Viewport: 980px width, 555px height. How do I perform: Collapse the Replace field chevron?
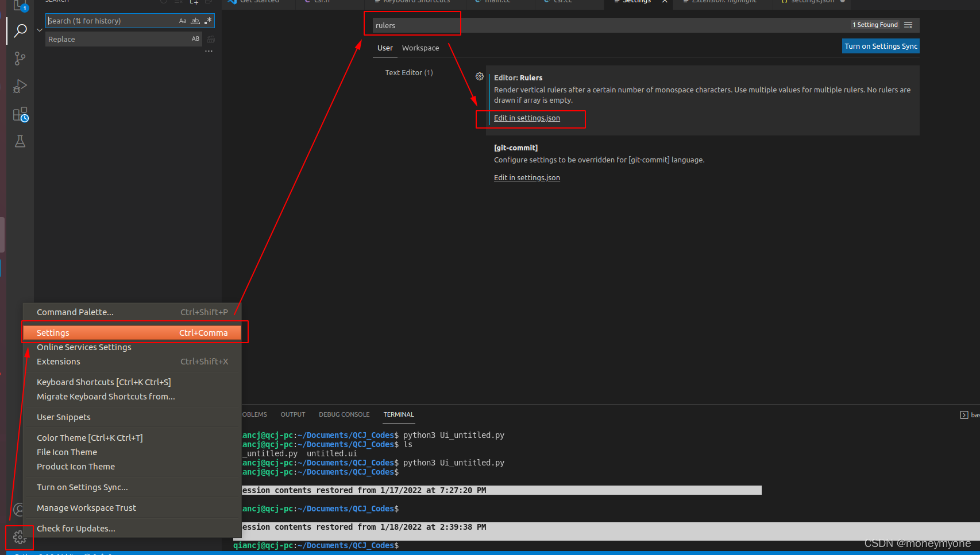(40, 30)
